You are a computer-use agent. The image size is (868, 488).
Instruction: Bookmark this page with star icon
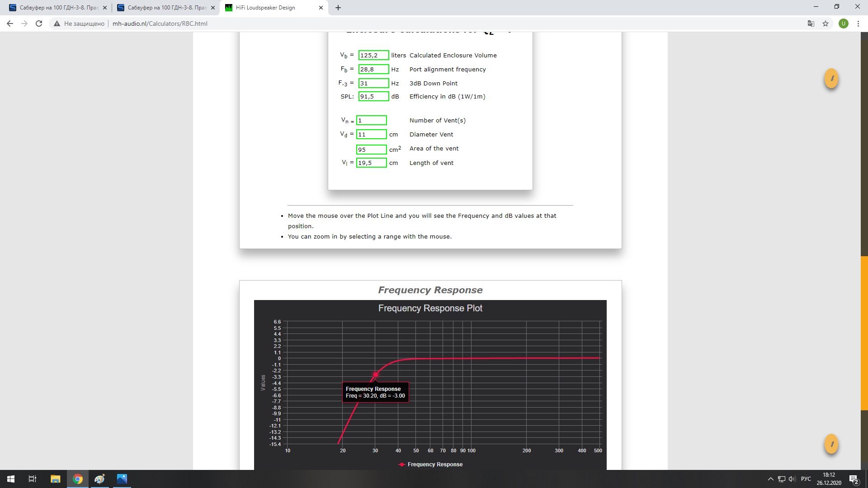click(826, 23)
